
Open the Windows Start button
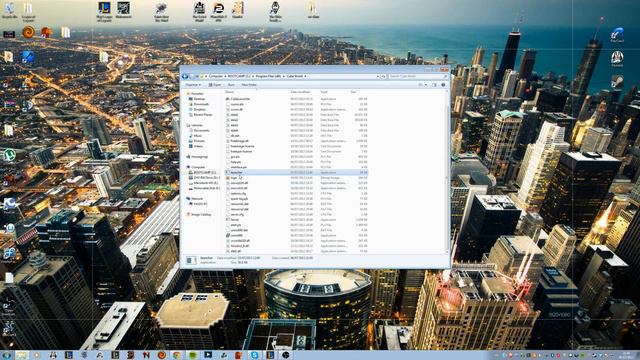[7, 355]
